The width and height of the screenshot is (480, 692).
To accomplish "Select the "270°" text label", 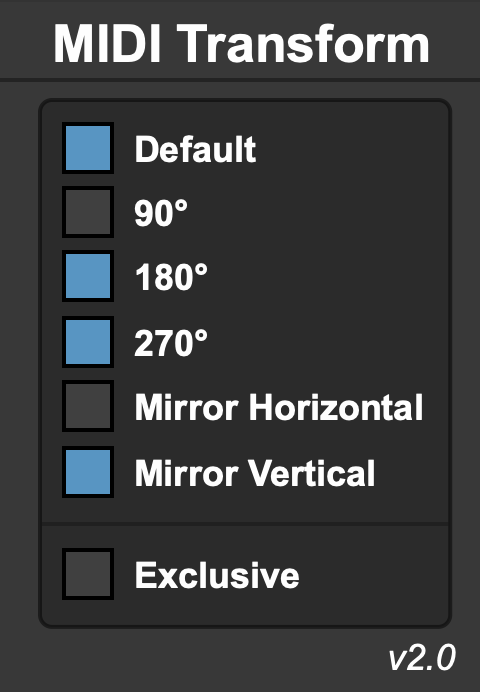I will (x=171, y=342).
